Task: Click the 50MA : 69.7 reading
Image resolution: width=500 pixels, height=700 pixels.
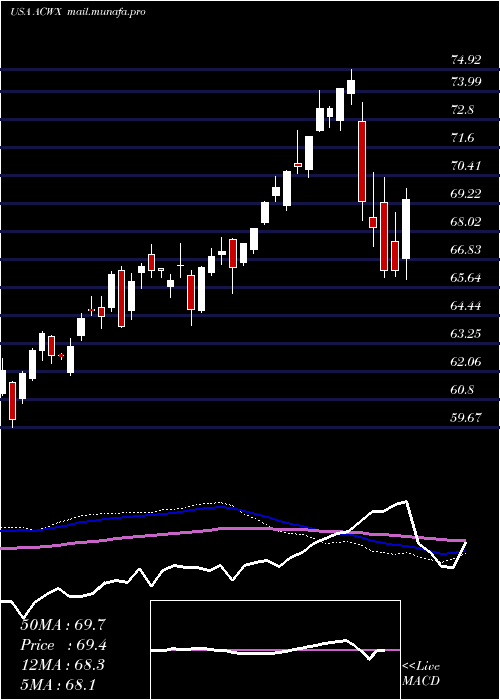Action: [63, 625]
